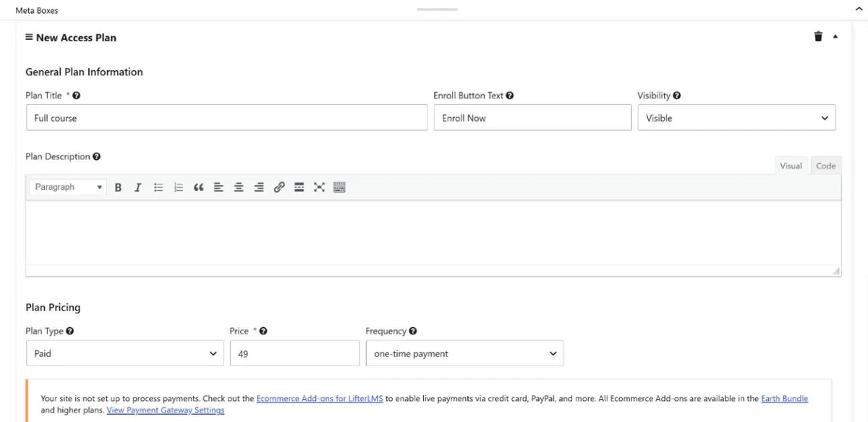This screenshot has height=422, width=868.
Task: Collapse the Meta Boxes section chevron
Action: (x=859, y=9)
